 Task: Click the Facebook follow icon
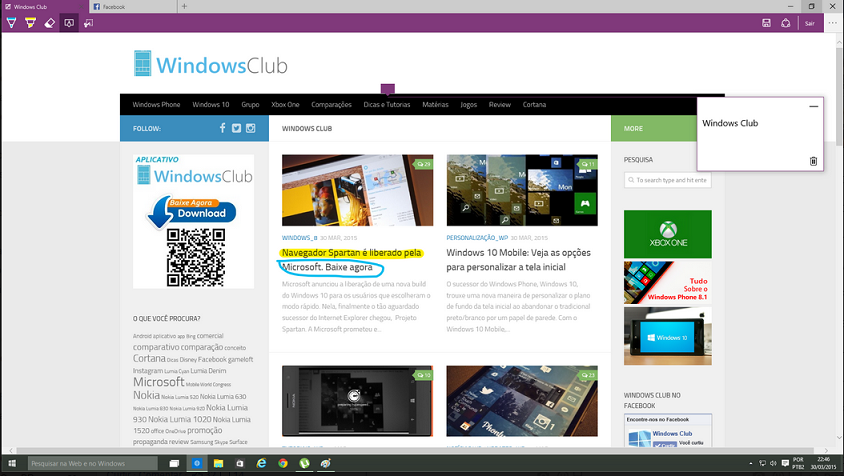222,128
